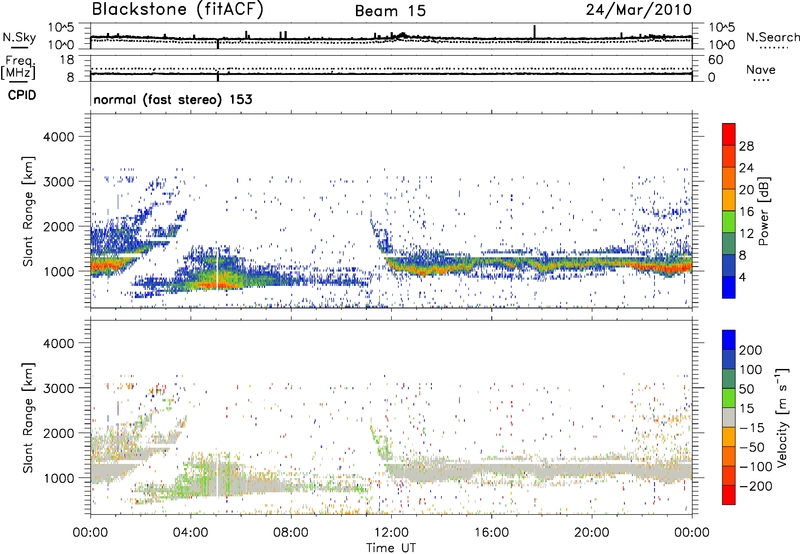Click the "28" power colorbar value
The image size is (800, 554).
tap(746, 146)
